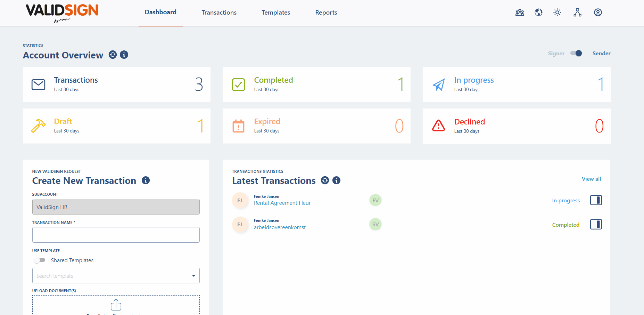The image size is (644, 315).
Task: Refresh the Latest Transactions list
Action: click(x=325, y=180)
